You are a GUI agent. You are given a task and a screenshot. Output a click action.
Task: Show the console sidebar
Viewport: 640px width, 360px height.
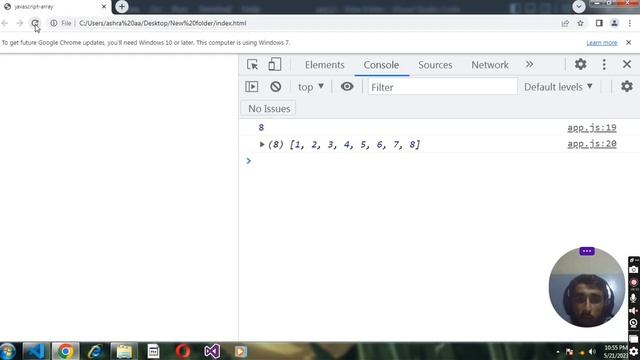252,87
